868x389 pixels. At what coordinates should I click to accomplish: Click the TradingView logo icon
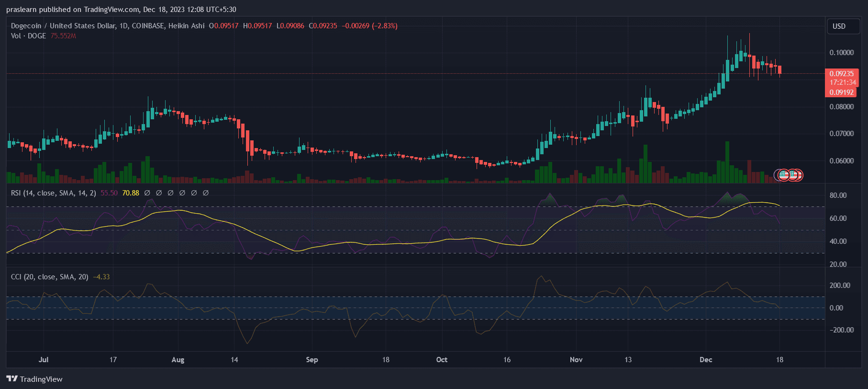point(12,379)
